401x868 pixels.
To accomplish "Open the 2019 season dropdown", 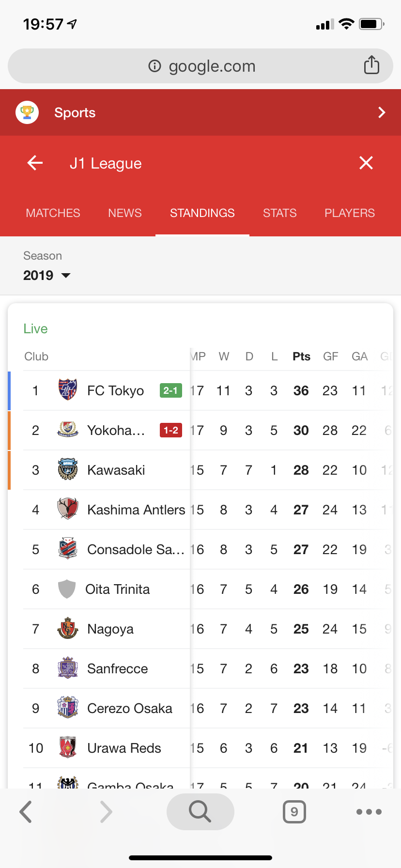I will click(47, 275).
